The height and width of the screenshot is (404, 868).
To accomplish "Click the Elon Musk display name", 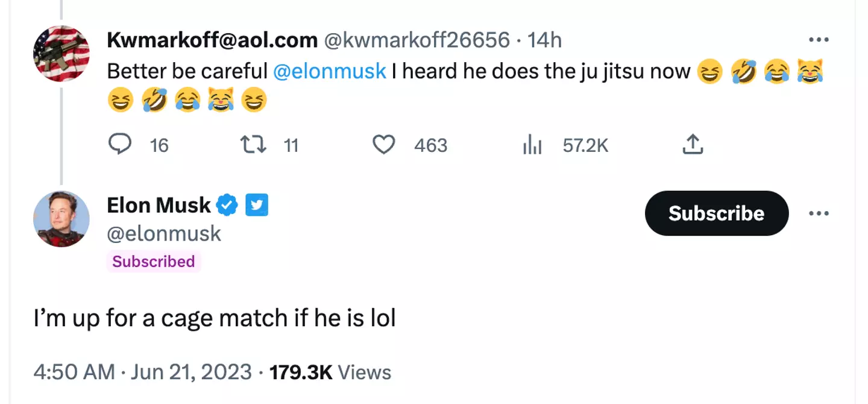I will click(x=159, y=206).
